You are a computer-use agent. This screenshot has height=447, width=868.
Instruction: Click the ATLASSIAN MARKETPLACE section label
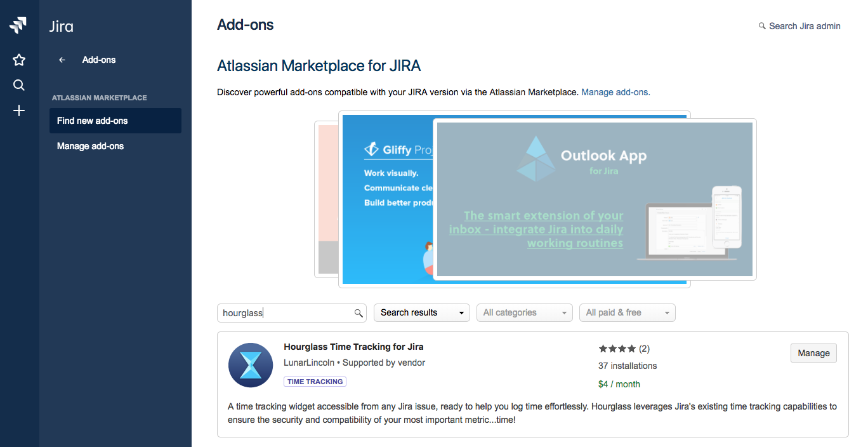pos(99,98)
